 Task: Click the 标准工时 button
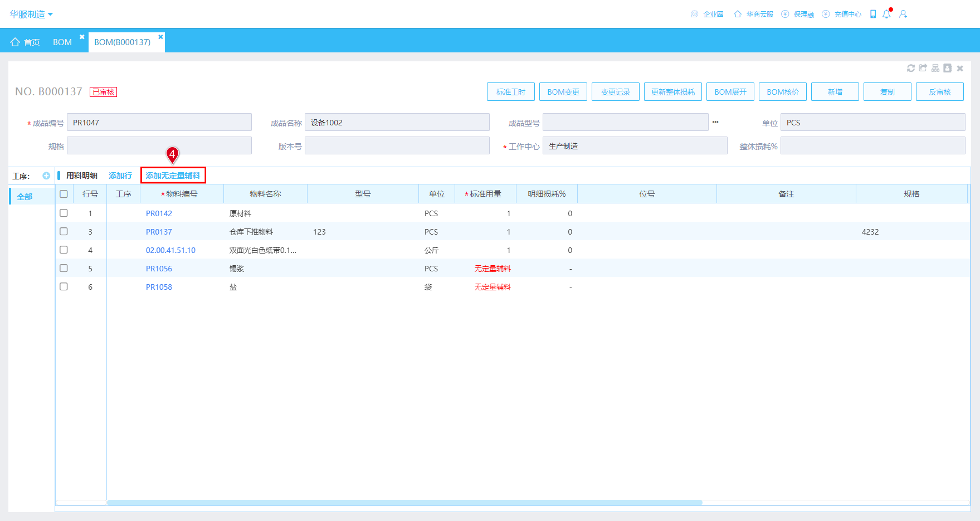pyautogui.click(x=511, y=92)
